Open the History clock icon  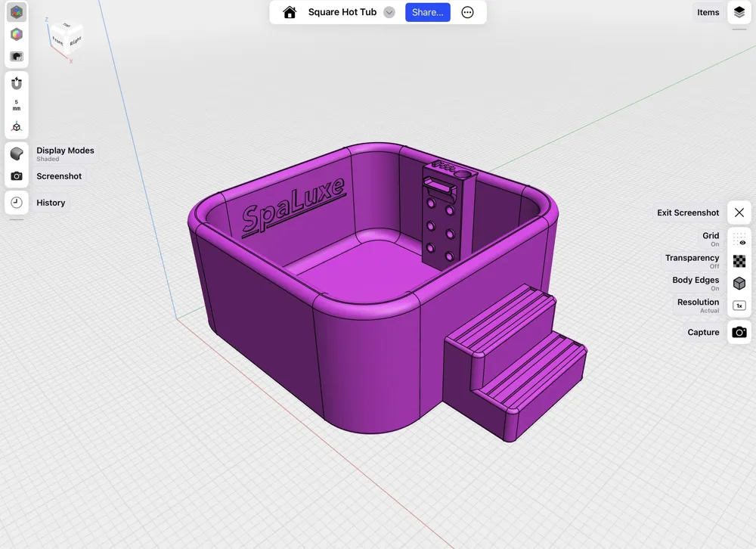(17, 203)
